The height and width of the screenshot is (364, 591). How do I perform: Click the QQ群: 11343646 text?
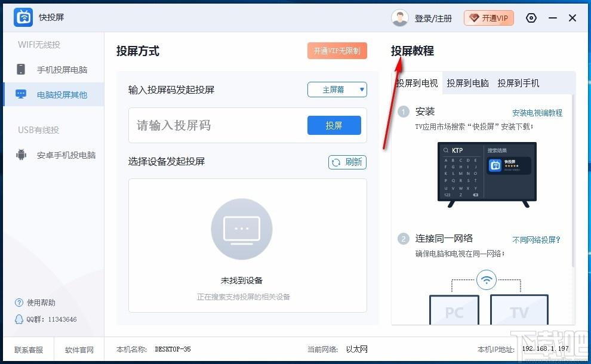click(x=51, y=319)
